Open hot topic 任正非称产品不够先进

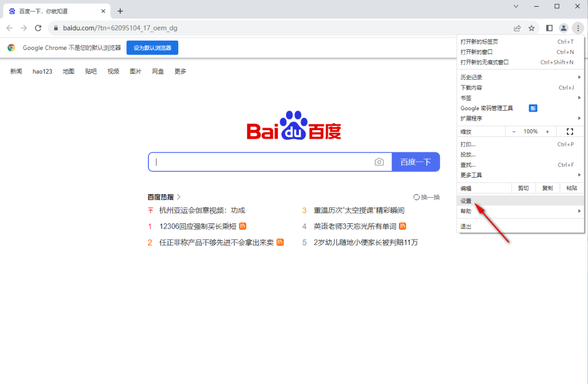pos(216,242)
